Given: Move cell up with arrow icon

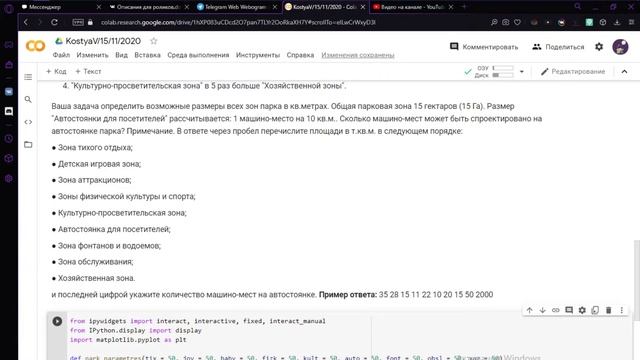Looking at the screenshot, I should [x=529, y=310].
